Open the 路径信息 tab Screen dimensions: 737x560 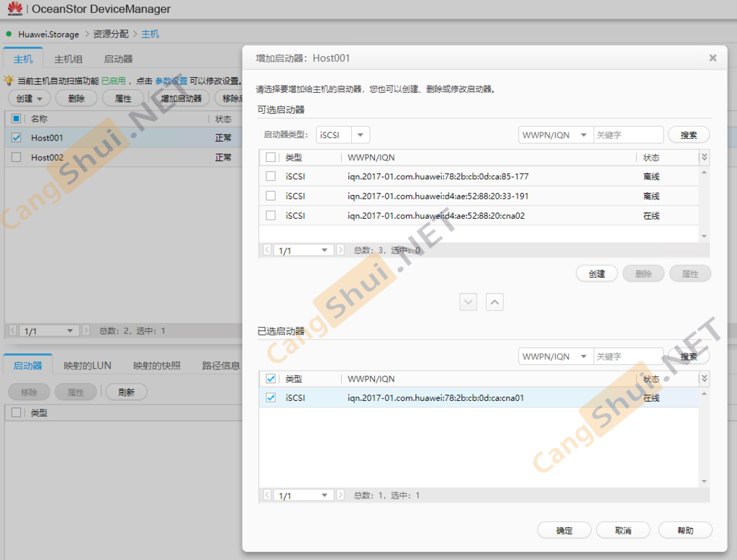[221, 366]
